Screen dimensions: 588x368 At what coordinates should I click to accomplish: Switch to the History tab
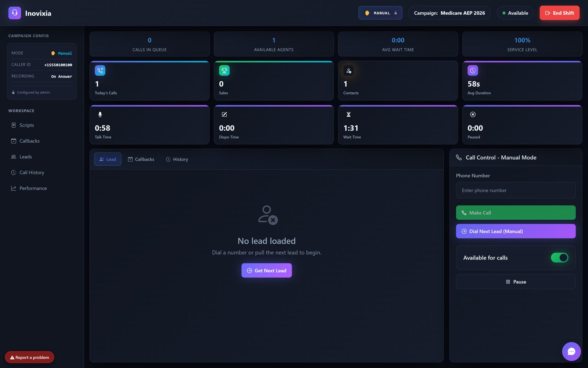coord(177,159)
